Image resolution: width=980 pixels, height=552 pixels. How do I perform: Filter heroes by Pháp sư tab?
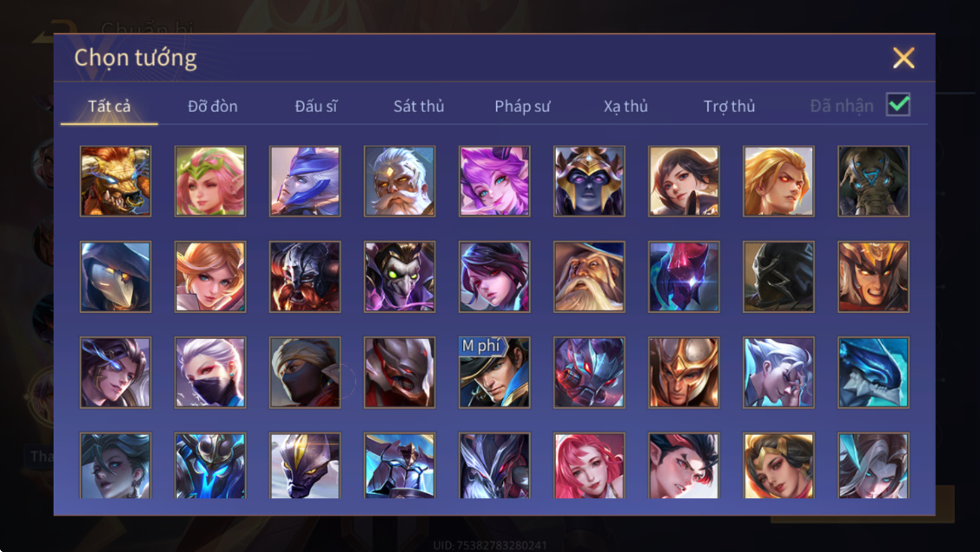[522, 106]
